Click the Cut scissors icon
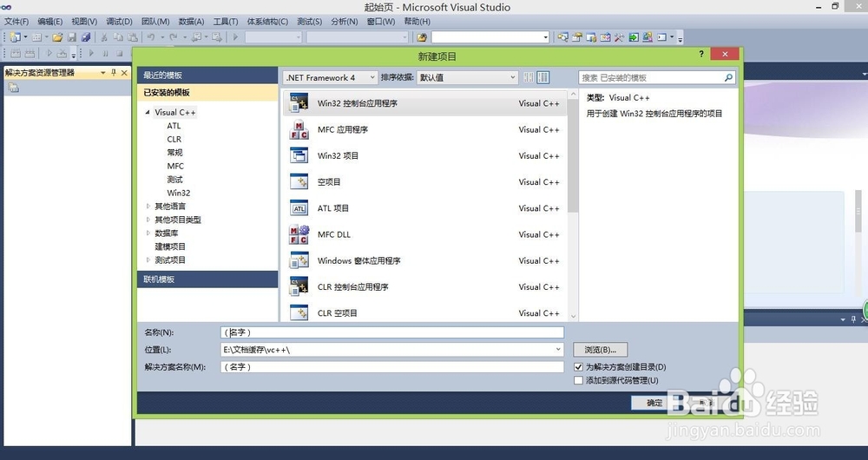Screen dimensions: 868x460 click(103, 37)
